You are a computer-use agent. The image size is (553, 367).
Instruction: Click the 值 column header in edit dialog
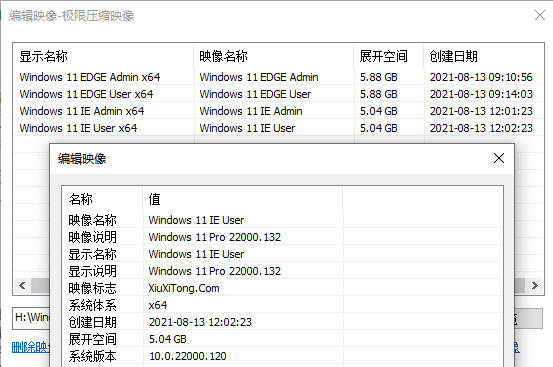click(243, 199)
